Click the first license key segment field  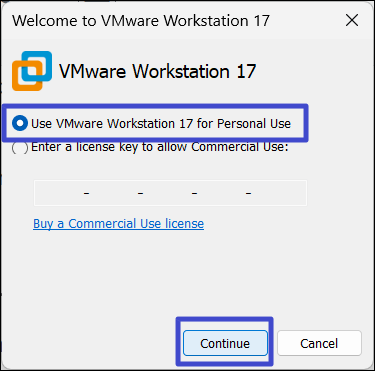tap(59, 193)
